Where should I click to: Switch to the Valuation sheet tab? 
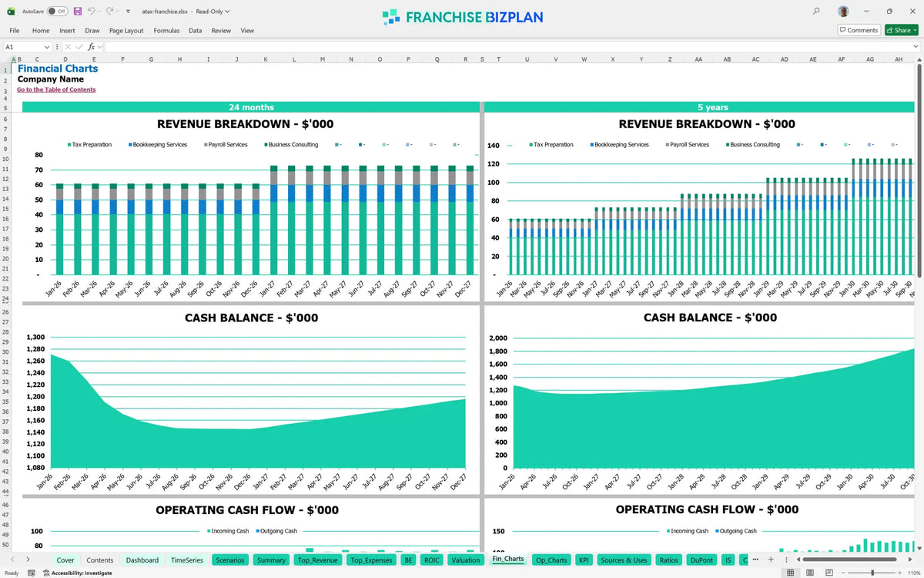[x=466, y=560]
